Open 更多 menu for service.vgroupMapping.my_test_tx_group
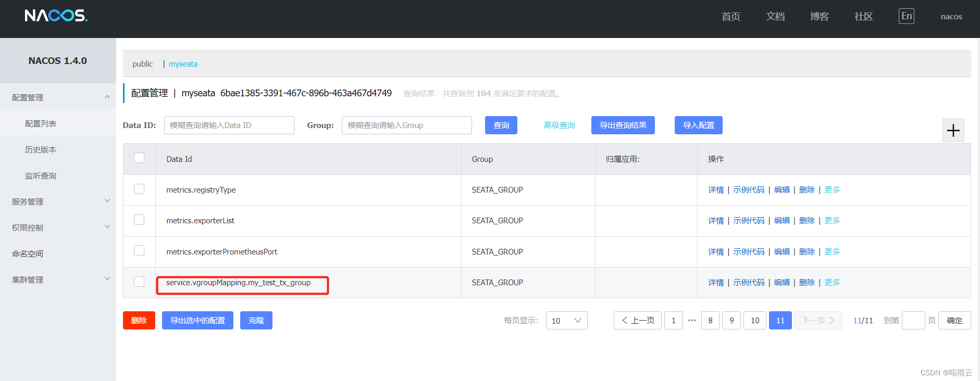Screen dimensions: 980x381 (832, 283)
